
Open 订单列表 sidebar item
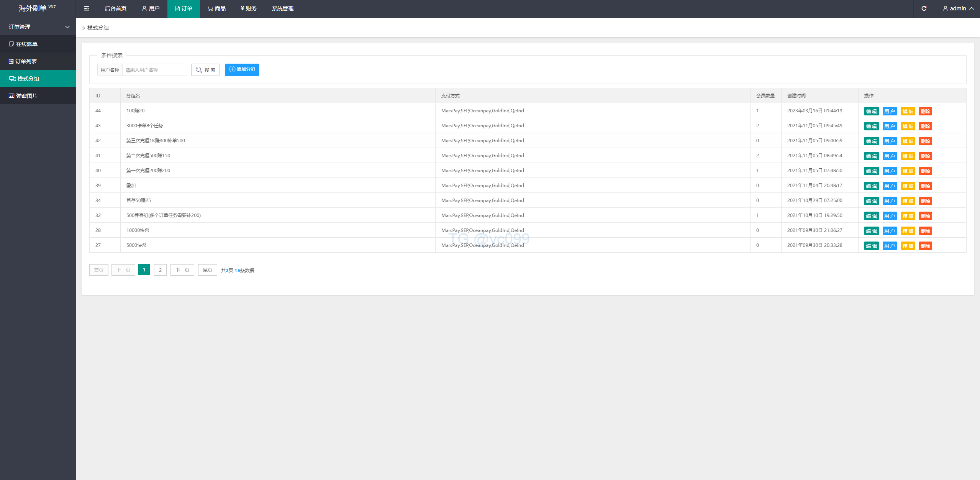[x=26, y=61]
